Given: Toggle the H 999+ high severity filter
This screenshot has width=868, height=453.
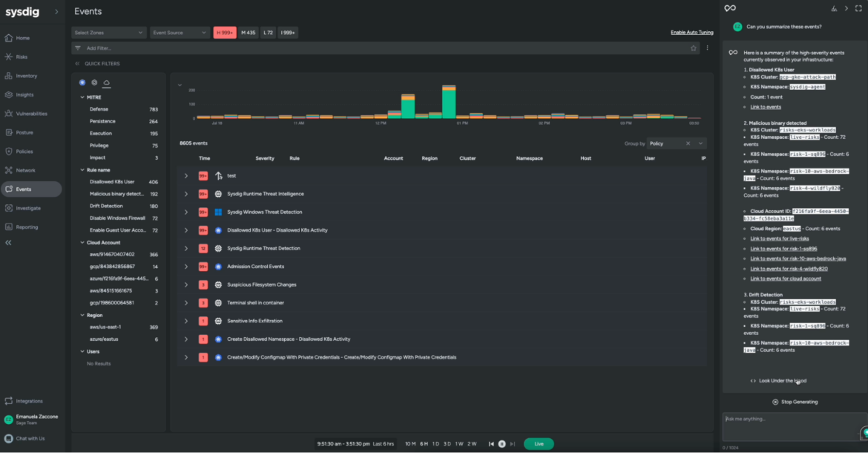Looking at the screenshot, I should pos(224,33).
